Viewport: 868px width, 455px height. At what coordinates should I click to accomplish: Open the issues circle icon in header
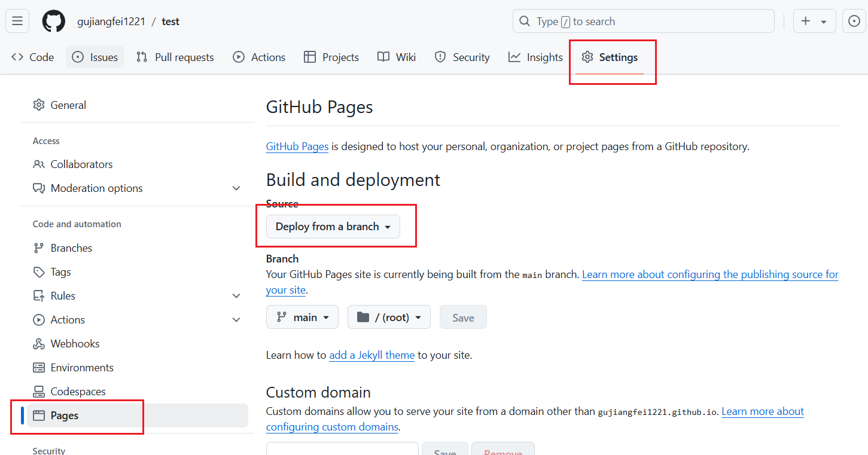pyautogui.click(x=854, y=22)
